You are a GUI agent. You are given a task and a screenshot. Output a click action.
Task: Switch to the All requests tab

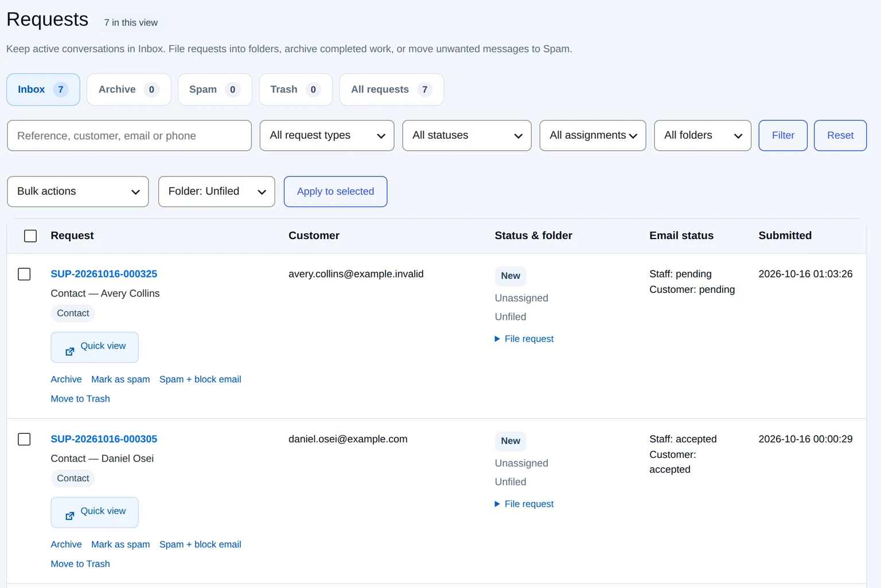(x=392, y=89)
